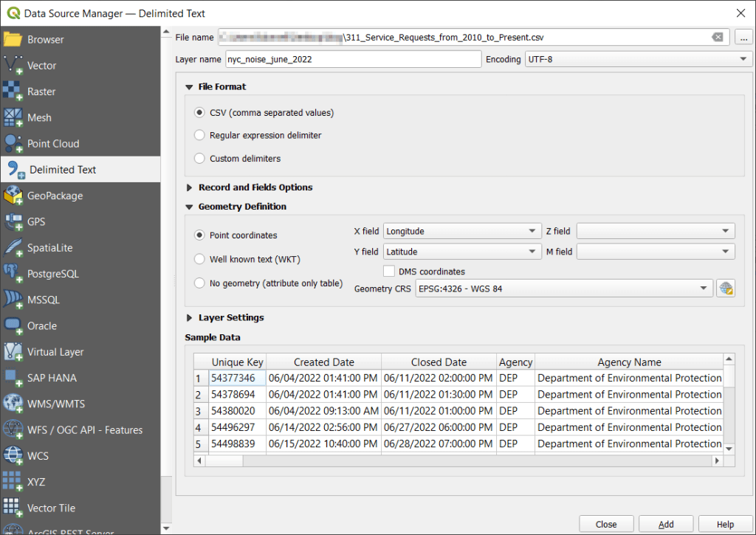Enable the DMS coordinates checkbox
The image size is (756, 535).
pyautogui.click(x=389, y=272)
